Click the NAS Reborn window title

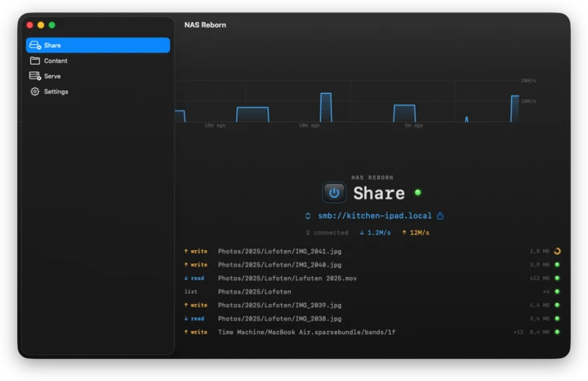pos(205,25)
